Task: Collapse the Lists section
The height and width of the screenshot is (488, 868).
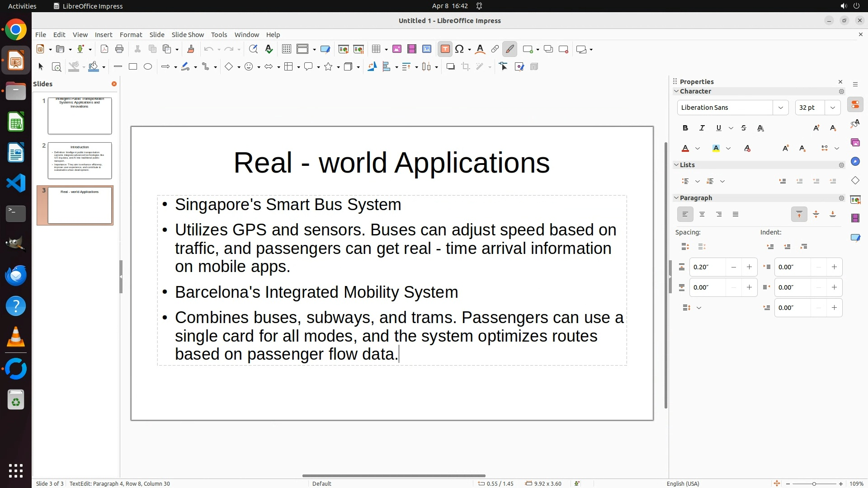Action: [x=677, y=165]
